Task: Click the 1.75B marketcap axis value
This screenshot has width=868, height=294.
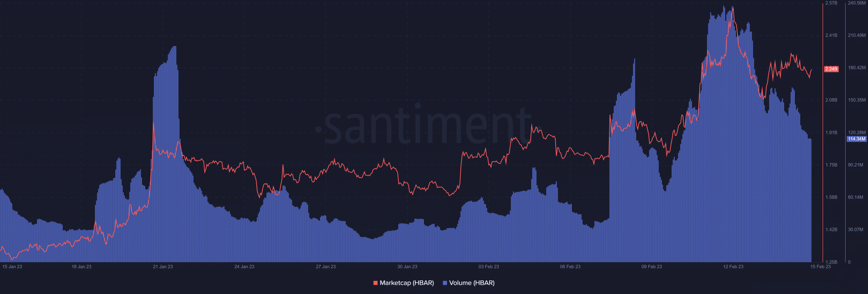Action: 831,165
